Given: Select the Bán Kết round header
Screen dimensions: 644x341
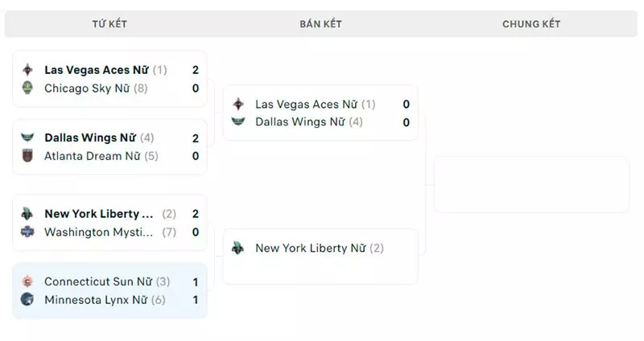Looking at the screenshot, I should point(320,24).
